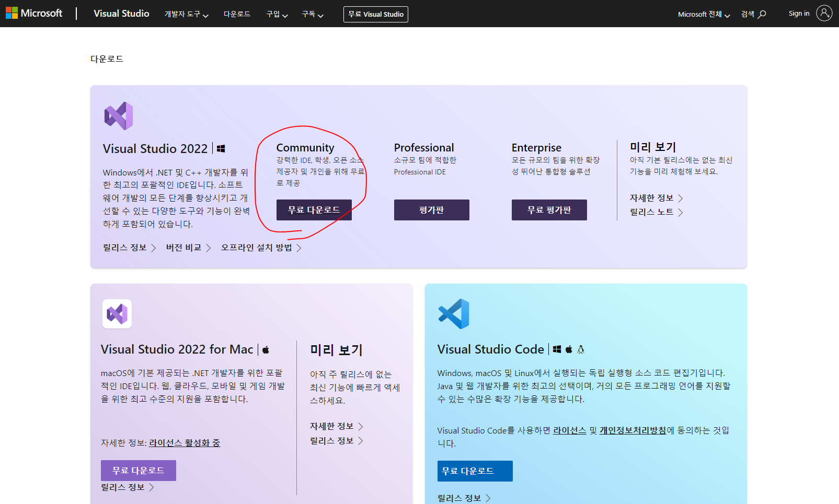
Task: Click Community 무료 다운로드 button
Action: pyautogui.click(x=314, y=210)
